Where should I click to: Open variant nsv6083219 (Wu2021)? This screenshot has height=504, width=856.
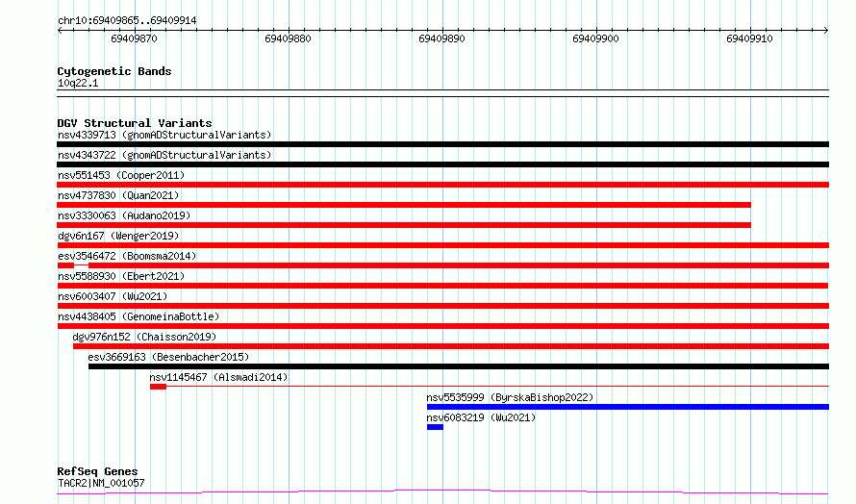coord(481,417)
